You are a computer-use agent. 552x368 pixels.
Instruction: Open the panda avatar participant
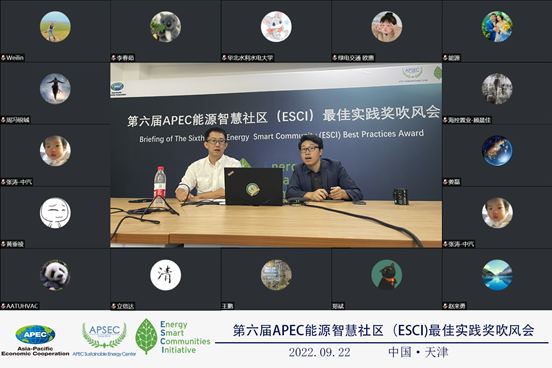point(55,275)
